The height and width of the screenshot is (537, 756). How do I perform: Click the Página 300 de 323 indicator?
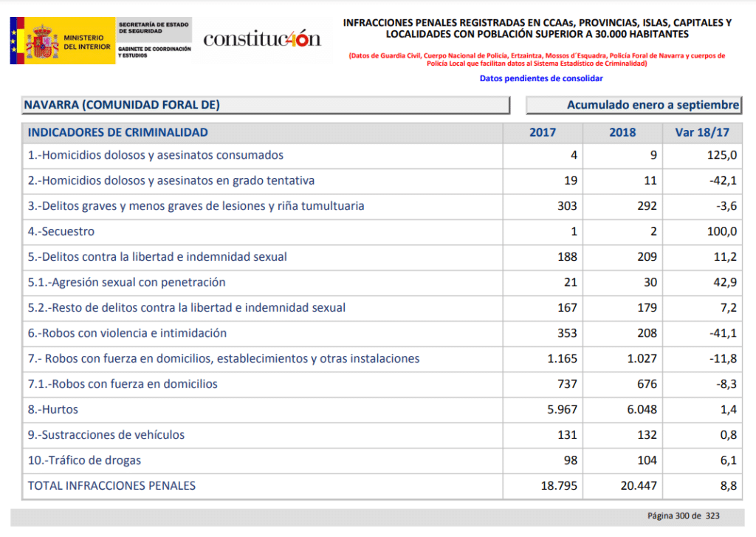683,516
